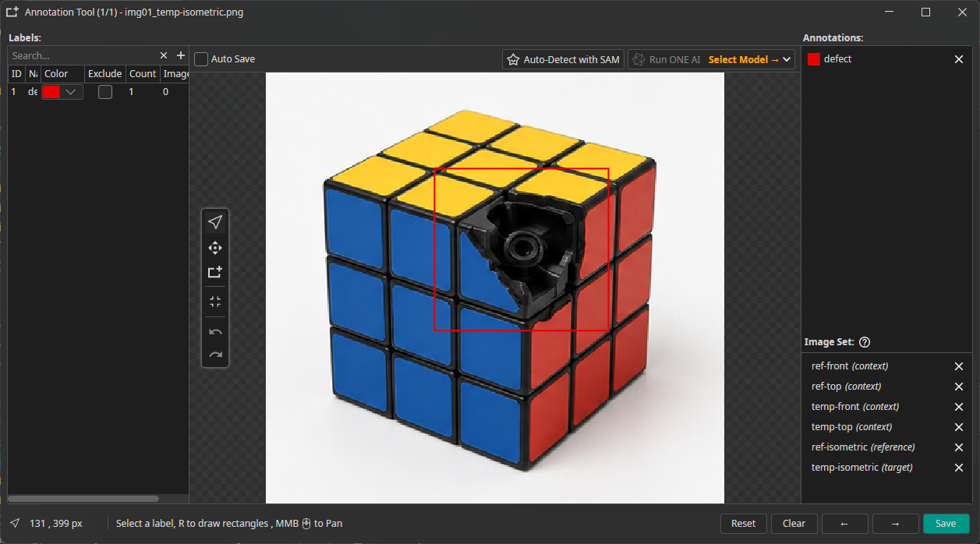Image resolution: width=980 pixels, height=544 pixels.
Task: Remove temp-isometric from image set
Action: [x=959, y=468]
